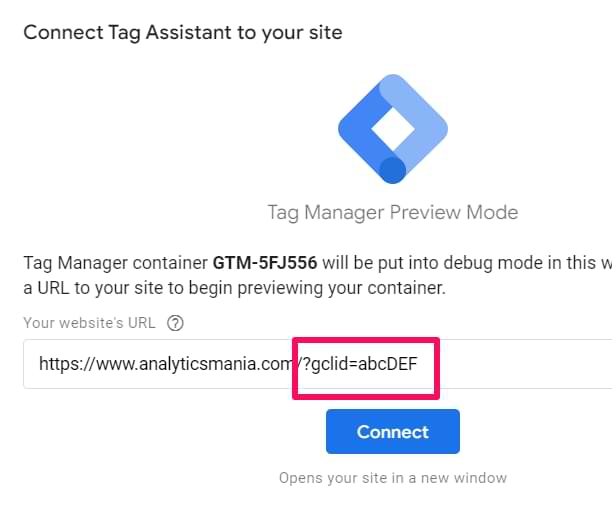
Task: Click the empty area right of the URL text
Action: (523, 364)
